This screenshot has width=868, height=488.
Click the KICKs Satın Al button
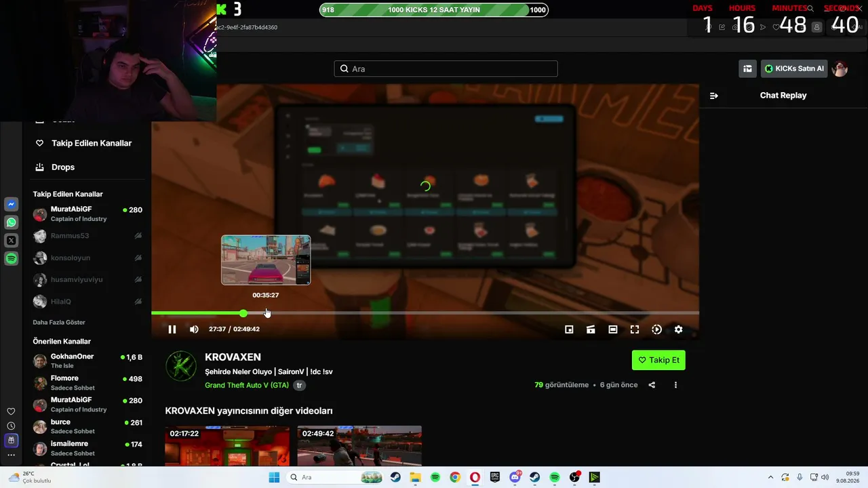(794, 68)
